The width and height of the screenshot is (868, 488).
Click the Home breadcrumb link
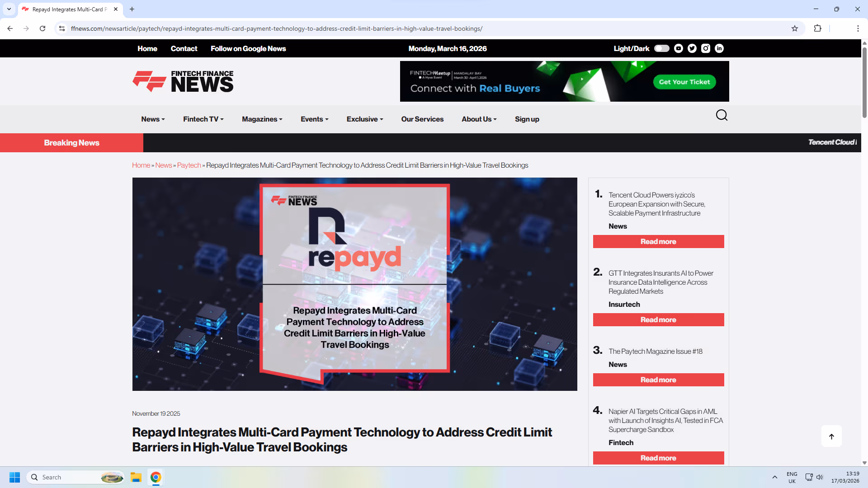coord(141,165)
